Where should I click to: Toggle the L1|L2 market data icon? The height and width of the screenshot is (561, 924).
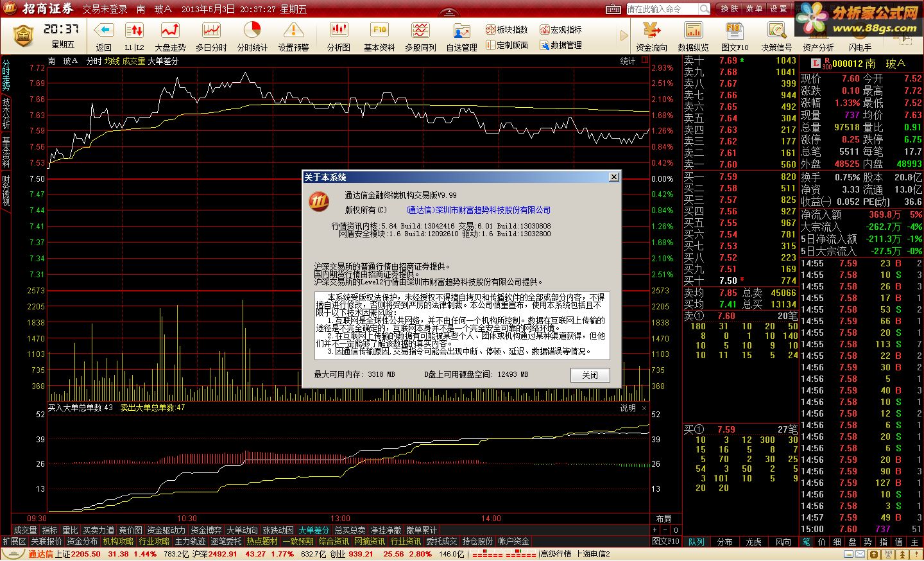pos(134,30)
